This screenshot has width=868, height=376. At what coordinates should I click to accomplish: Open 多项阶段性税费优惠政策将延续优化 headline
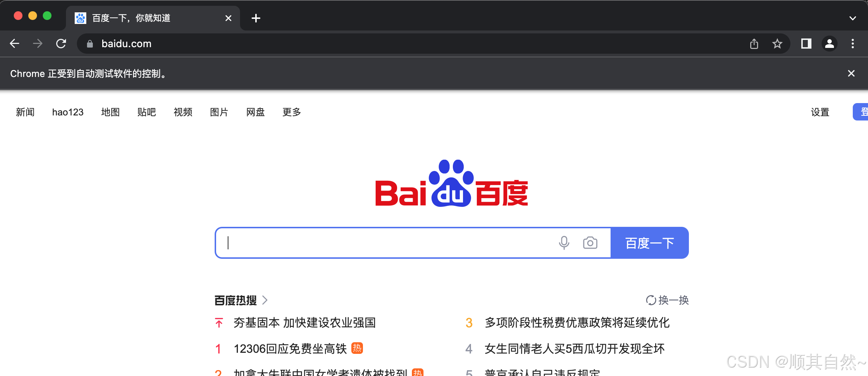(x=577, y=323)
